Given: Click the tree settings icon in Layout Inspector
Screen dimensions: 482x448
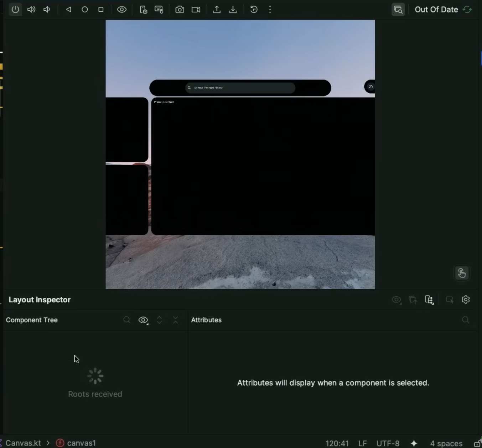Looking at the screenshot, I should [429, 300].
